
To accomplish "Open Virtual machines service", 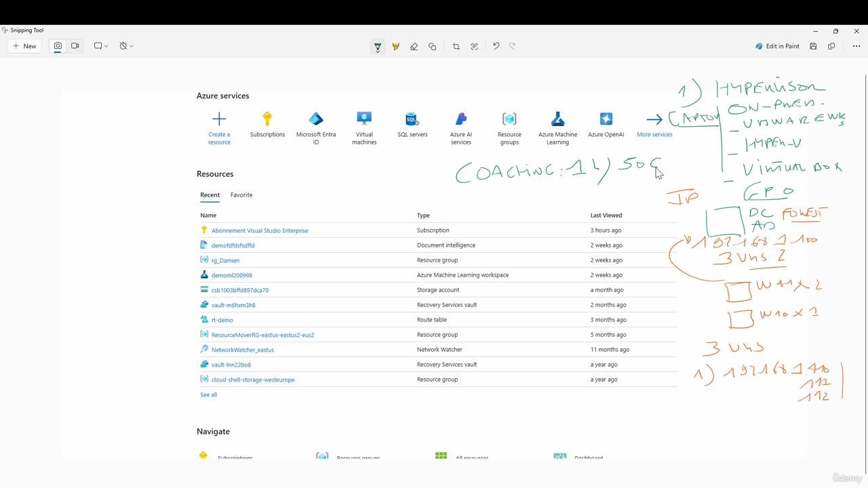I will (364, 127).
